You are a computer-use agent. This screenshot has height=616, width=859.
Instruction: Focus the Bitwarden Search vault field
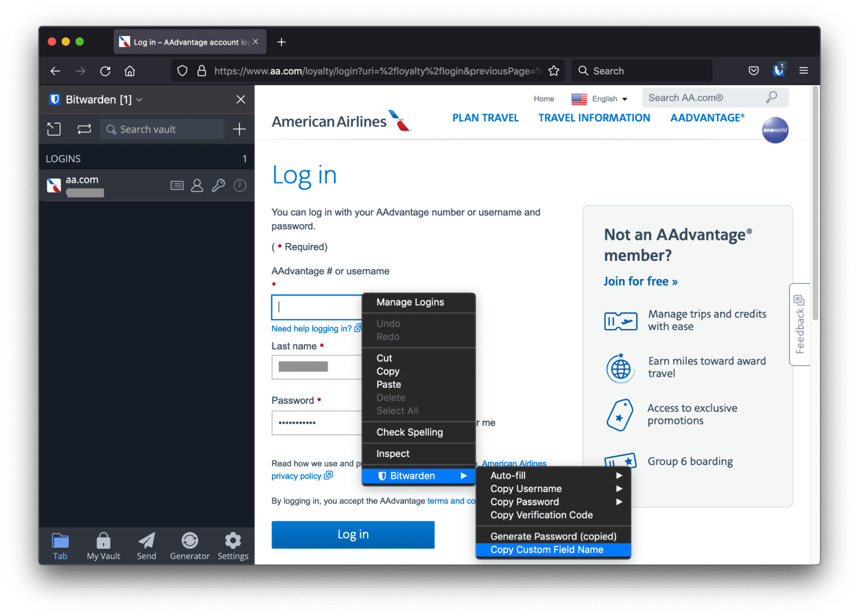click(x=162, y=129)
